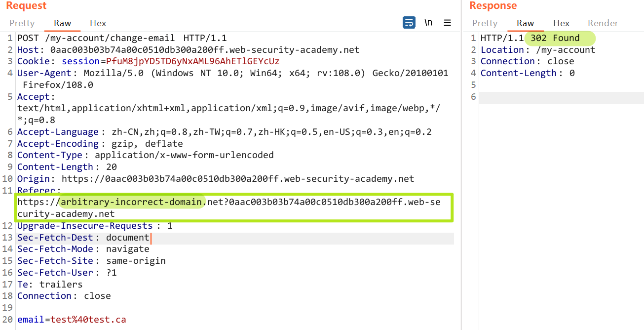Viewport: 644px width, 330px height.
Task: Click the response Content-Length: 0 header
Action: (527, 73)
